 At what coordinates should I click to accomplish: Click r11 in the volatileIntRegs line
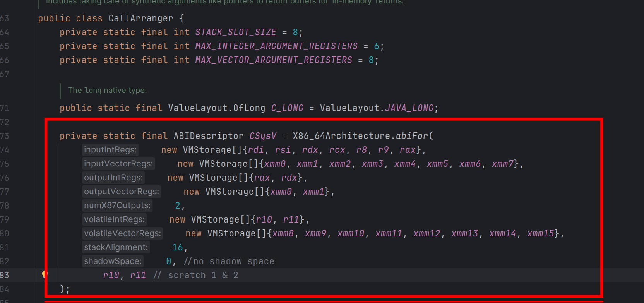[x=291, y=219]
